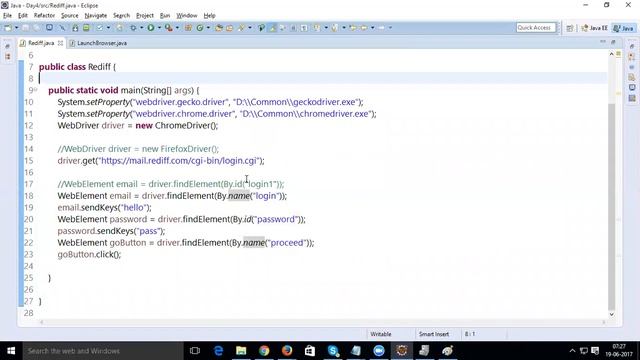Switch to the Java perspective
This screenshot has width=640, height=360.
[x=624, y=28]
